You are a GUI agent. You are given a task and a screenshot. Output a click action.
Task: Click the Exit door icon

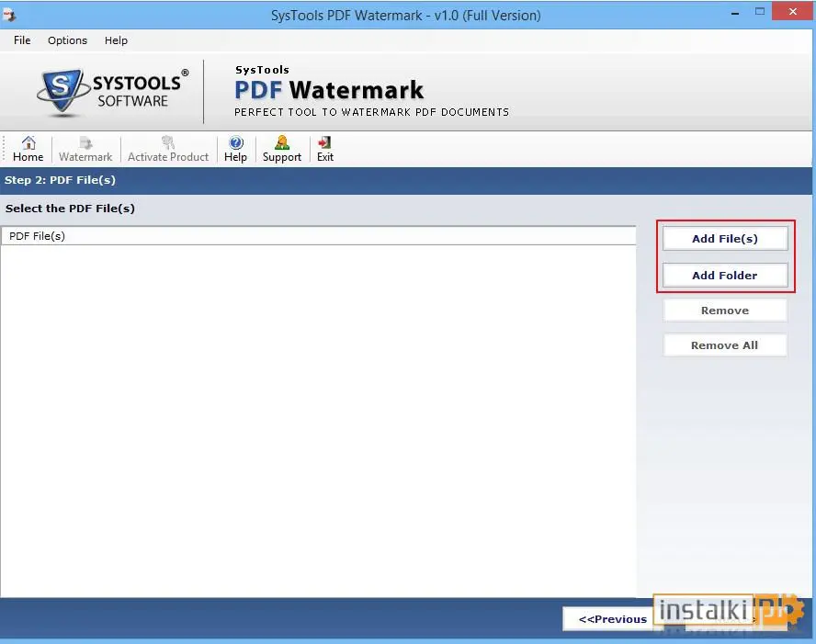point(324,142)
